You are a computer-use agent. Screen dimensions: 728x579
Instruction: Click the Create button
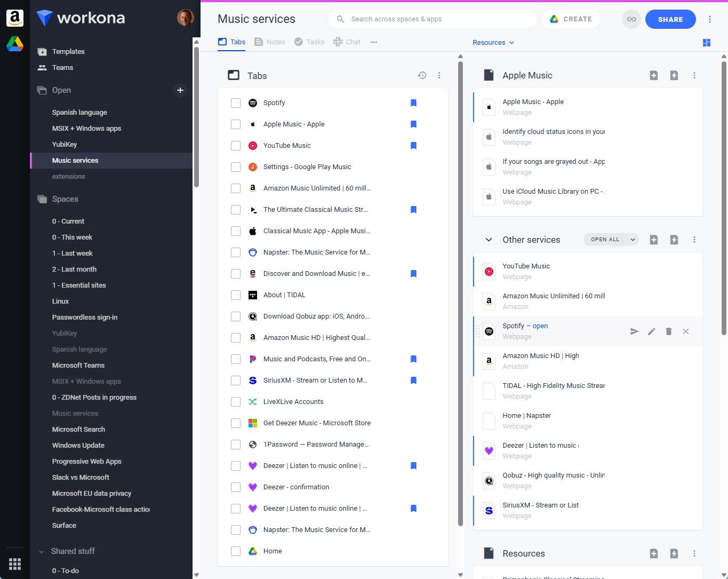[x=571, y=19]
